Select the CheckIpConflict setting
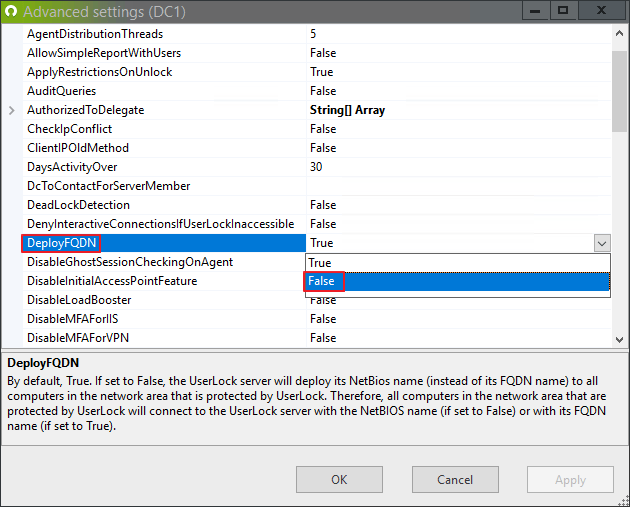This screenshot has height=507, width=630. point(70,129)
